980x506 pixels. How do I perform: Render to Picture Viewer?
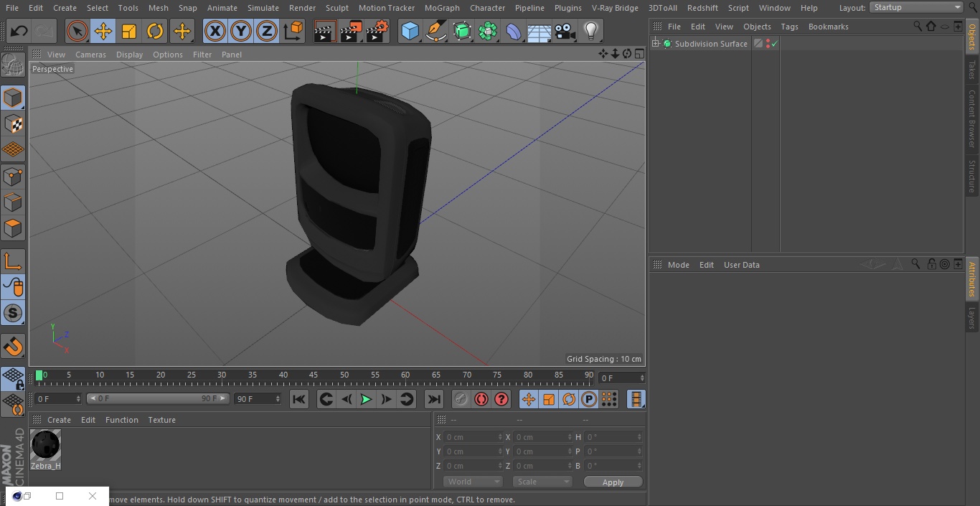click(x=351, y=31)
